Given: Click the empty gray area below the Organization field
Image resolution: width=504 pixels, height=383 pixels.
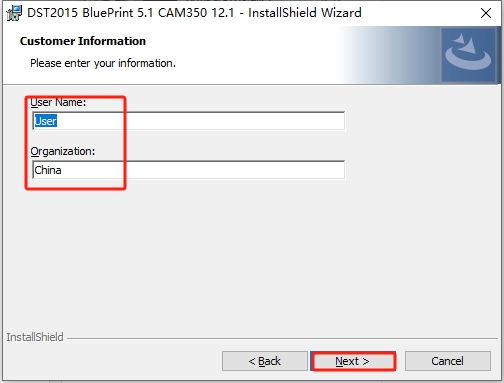Looking at the screenshot, I should pyautogui.click(x=250, y=253).
